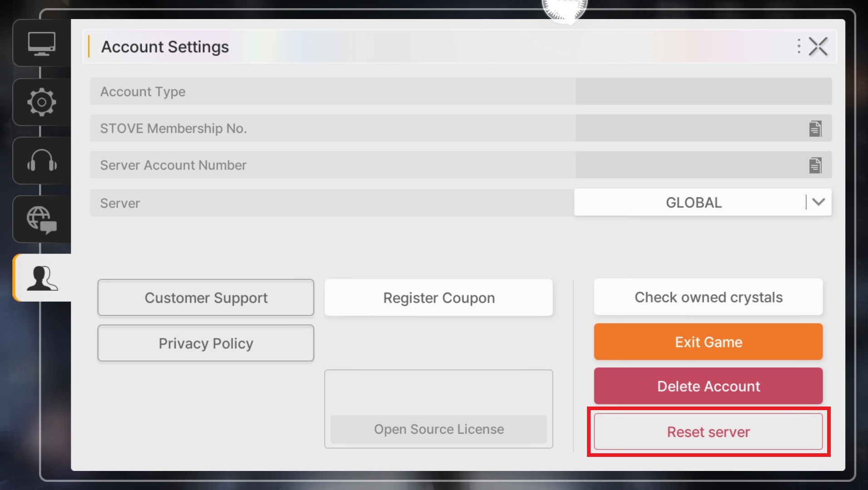Open the Open Source License
The image size is (868, 490).
(x=439, y=429)
